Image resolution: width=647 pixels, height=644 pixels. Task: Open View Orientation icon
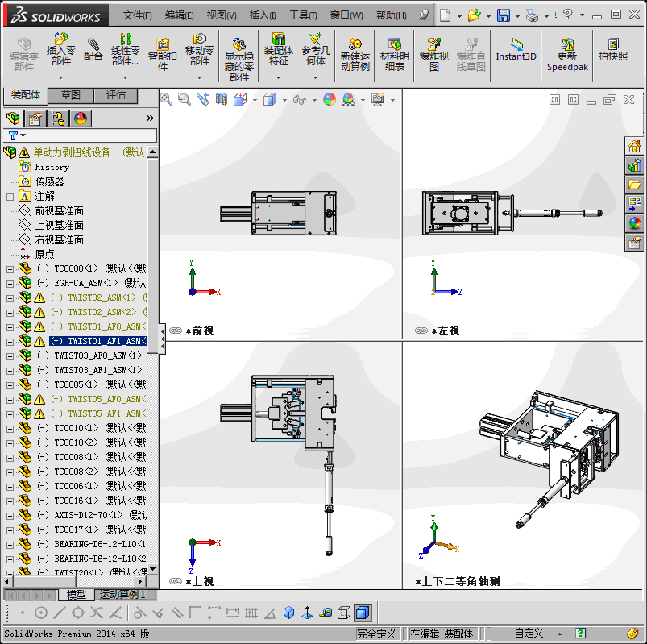pos(240,99)
